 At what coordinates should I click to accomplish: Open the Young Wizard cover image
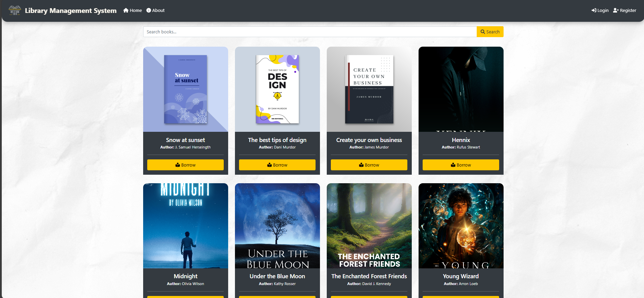(x=461, y=226)
